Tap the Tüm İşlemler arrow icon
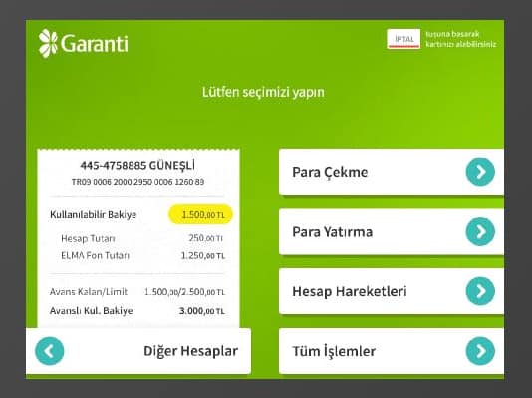This screenshot has height=398, width=532. [x=480, y=351]
